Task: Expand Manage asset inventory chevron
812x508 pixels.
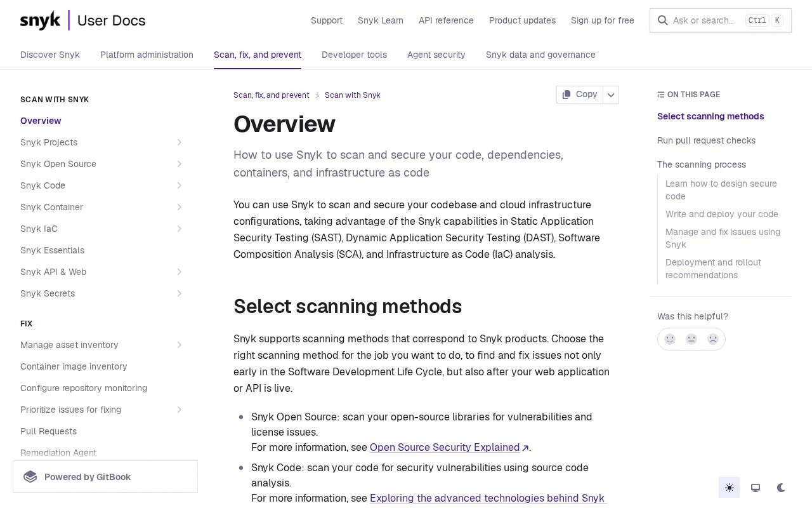Action: pyautogui.click(x=180, y=345)
